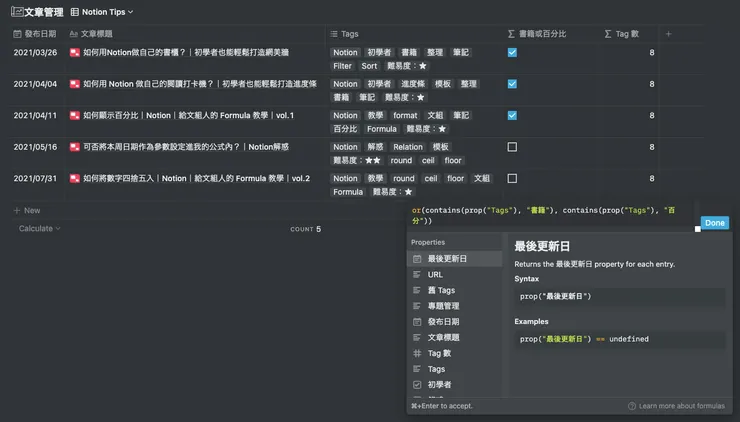Open article 如何顯示百分比 vol.1
The image size is (740, 422).
tap(188, 116)
